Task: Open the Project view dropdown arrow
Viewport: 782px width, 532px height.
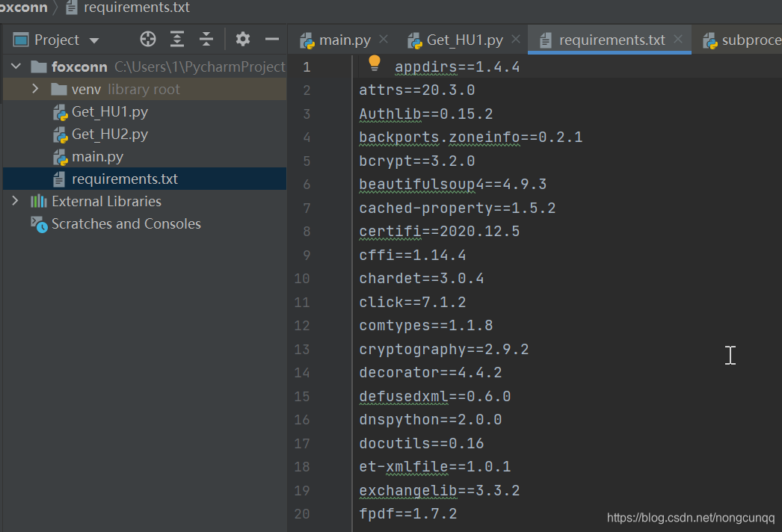Action: pyautogui.click(x=93, y=40)
